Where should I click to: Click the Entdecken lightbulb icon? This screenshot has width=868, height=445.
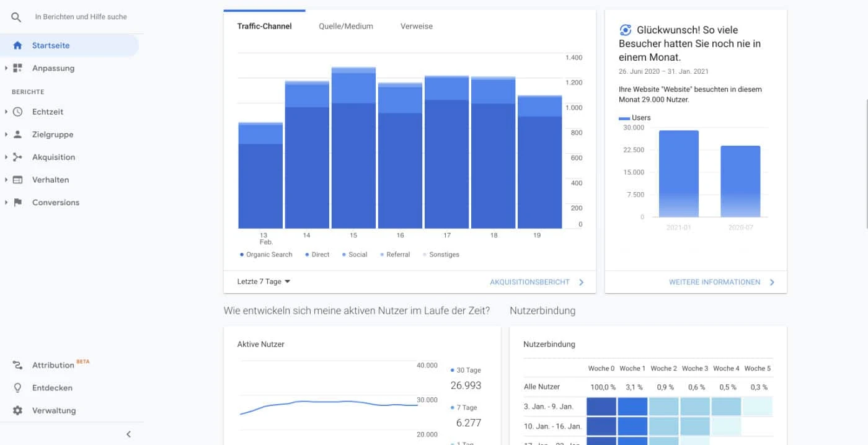point(18,387)
